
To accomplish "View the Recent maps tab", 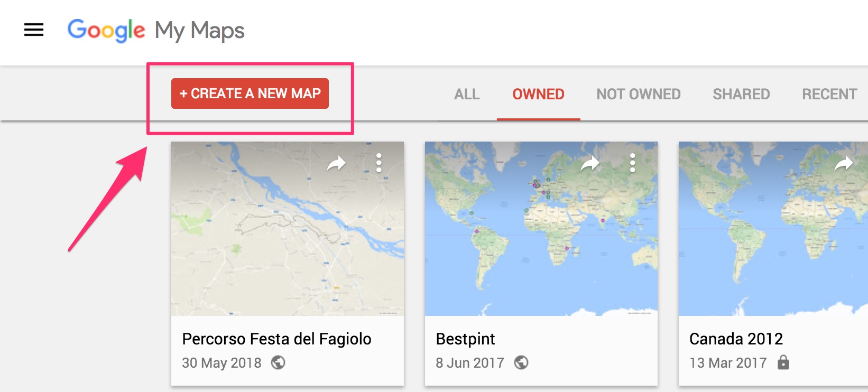I will tap(829, 94).
